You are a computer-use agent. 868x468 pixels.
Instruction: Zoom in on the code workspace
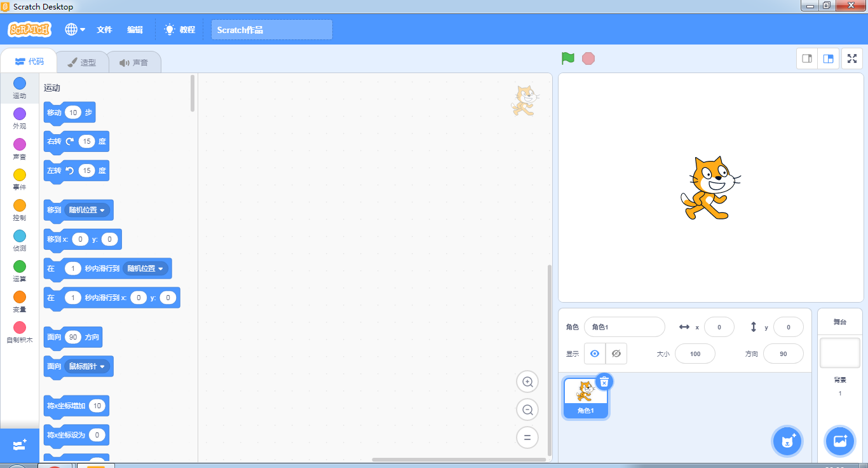point(527,382)
